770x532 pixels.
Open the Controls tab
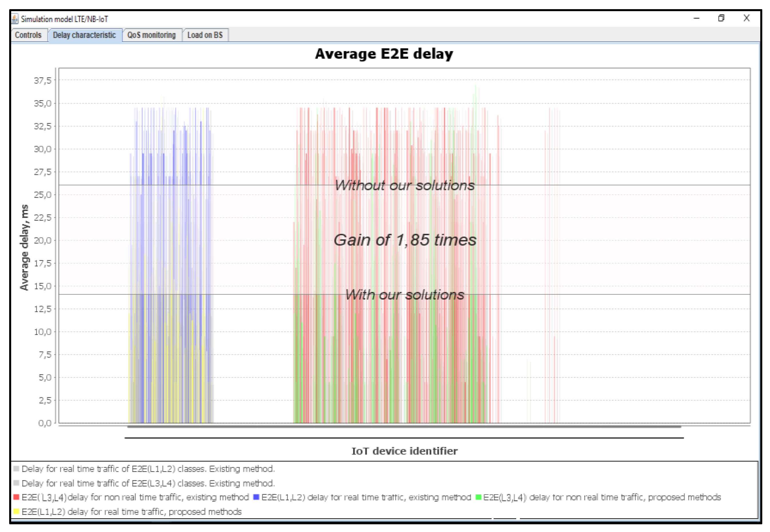click(x=28, y=35)
